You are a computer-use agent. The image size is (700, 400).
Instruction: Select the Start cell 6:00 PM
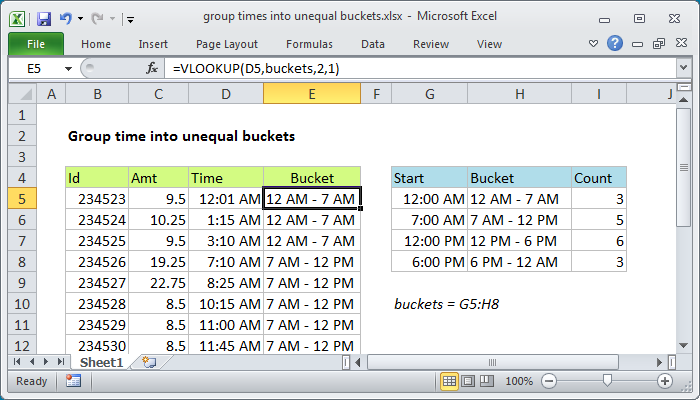[429, 262]
